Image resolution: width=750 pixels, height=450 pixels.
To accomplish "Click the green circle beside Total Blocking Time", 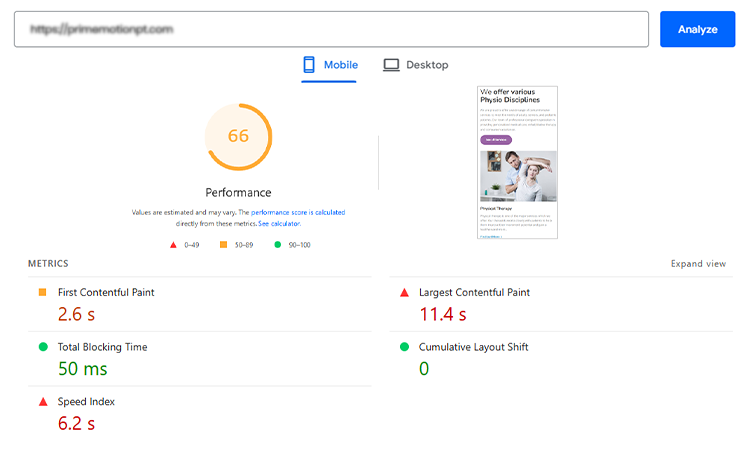I will [43, 347].
